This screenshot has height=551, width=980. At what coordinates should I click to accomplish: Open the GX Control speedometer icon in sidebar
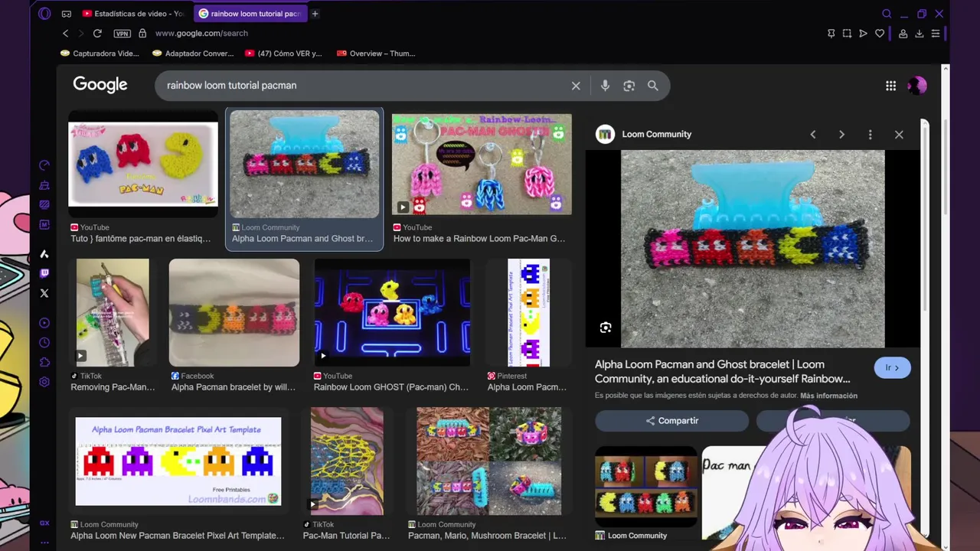44,165
